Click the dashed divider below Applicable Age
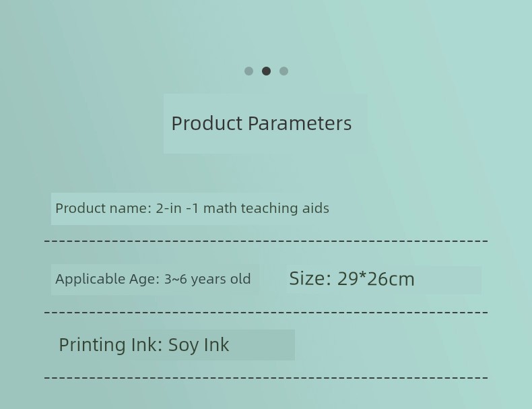The height and width of the screenshot is (409, 532). (266, 312)
